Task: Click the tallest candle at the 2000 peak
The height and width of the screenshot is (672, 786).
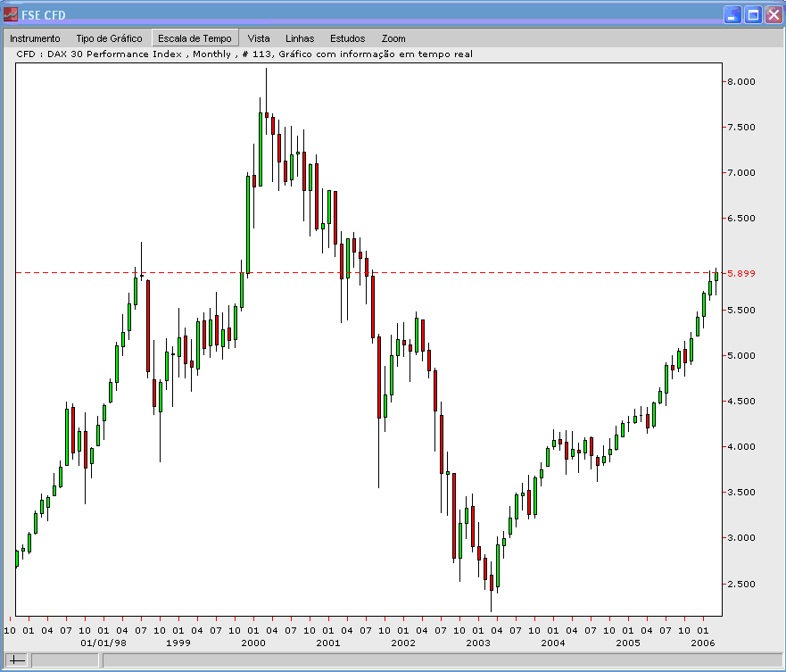Action: click(266, 116)
